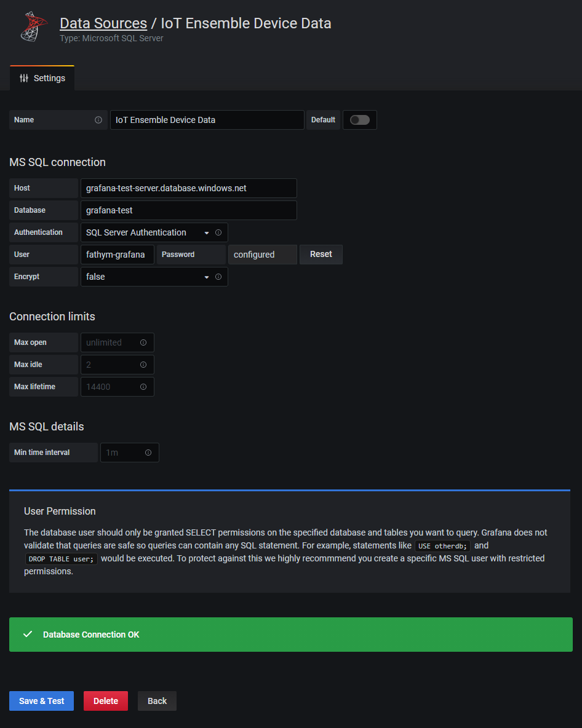Image resolution: width=582 pixels, height=728 pixels.
Task: Click the red Delete button
Action: 106,701
